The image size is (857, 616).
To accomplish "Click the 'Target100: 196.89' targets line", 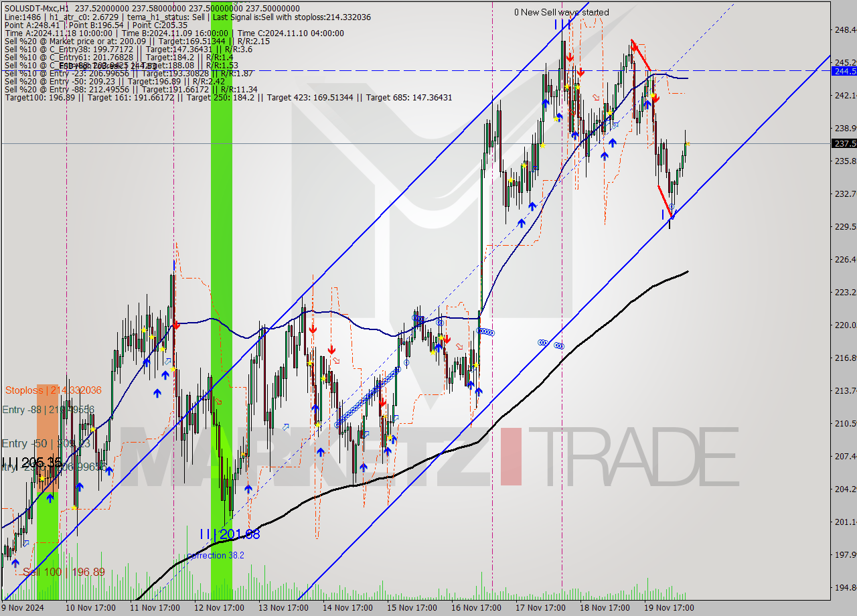I will [228, 98].
